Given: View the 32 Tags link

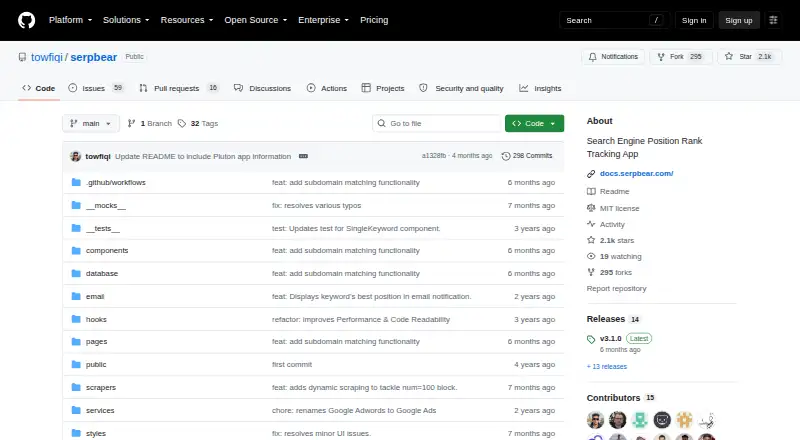Looking at the screenshot, I should pyautogui.click(x=198, y=124).
